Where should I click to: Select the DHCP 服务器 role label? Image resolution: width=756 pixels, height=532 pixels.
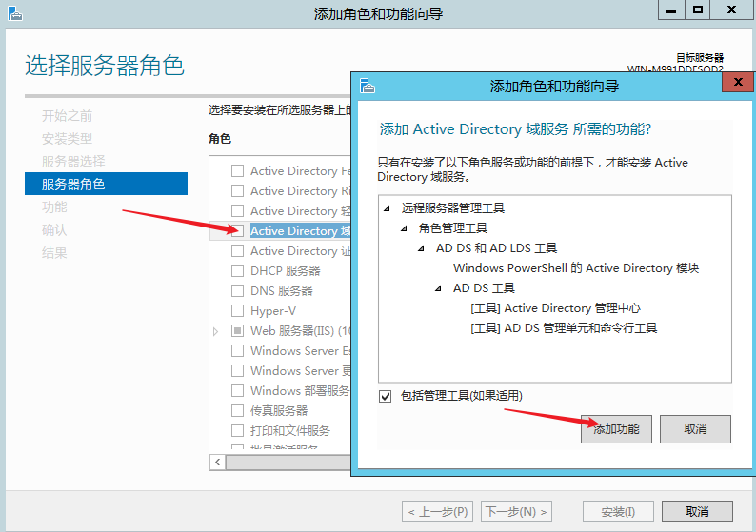click(286, 271)
